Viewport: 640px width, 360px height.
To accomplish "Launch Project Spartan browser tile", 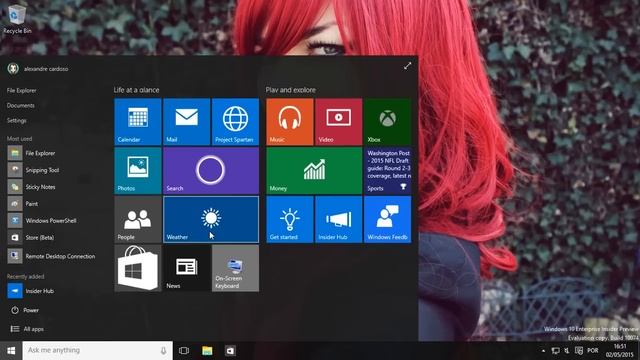I will coord(235,122).
